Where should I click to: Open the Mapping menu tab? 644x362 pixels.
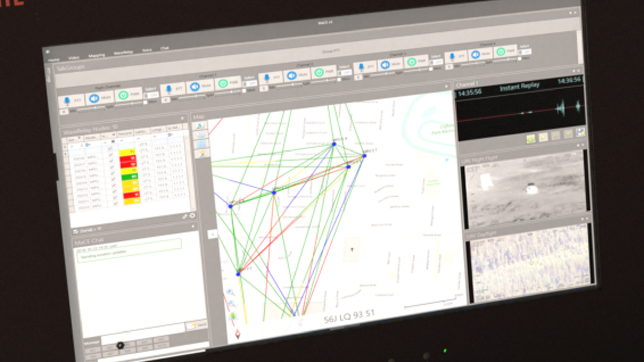(x=97, y=55)
